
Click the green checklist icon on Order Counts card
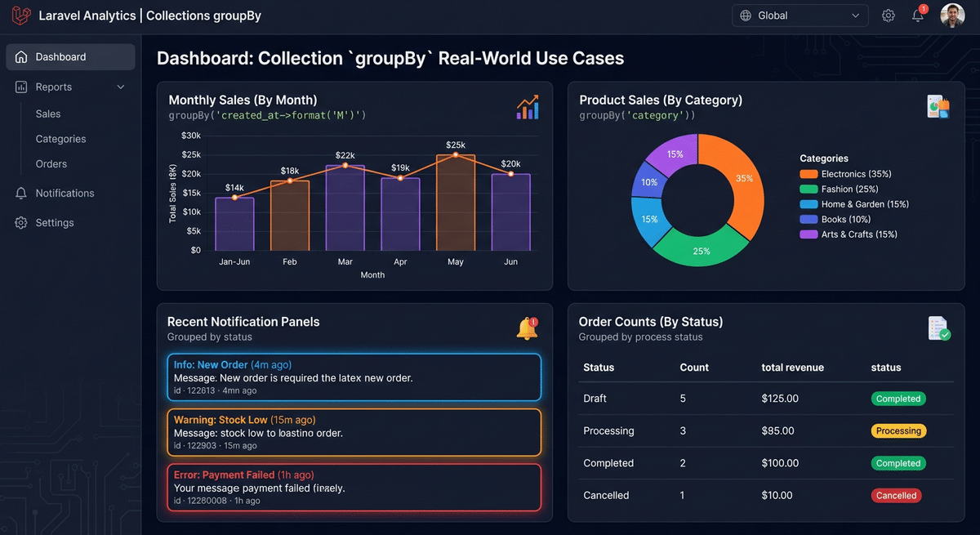click(938, 328)
